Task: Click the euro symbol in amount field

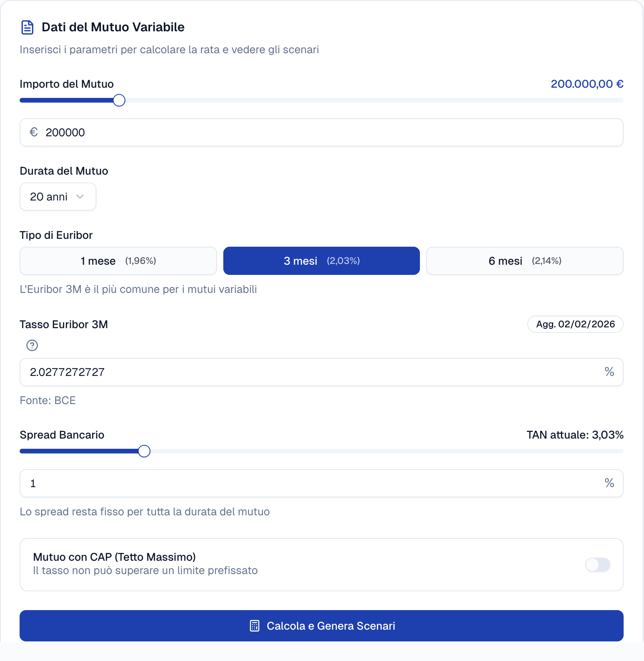Action: coord(34,132)
